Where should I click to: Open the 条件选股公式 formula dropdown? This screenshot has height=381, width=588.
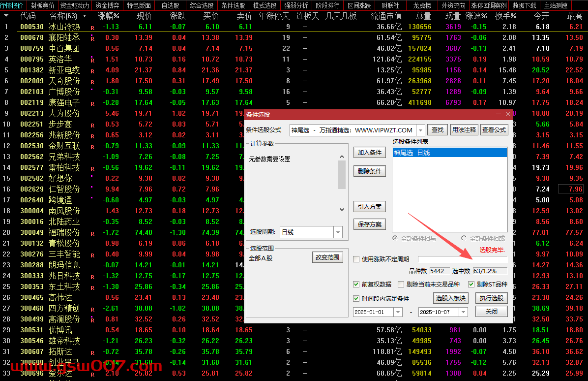(x=420, y=130)
